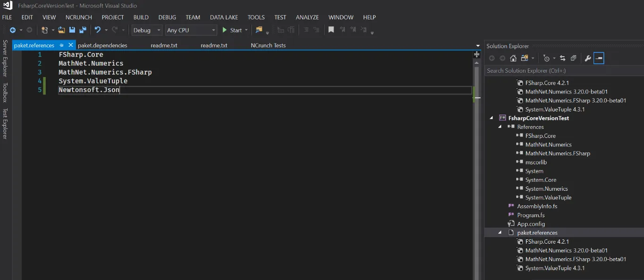Open Properties wrench icon in Solution Explorer
The image size is (644, 280).
(x=588, y=59)
